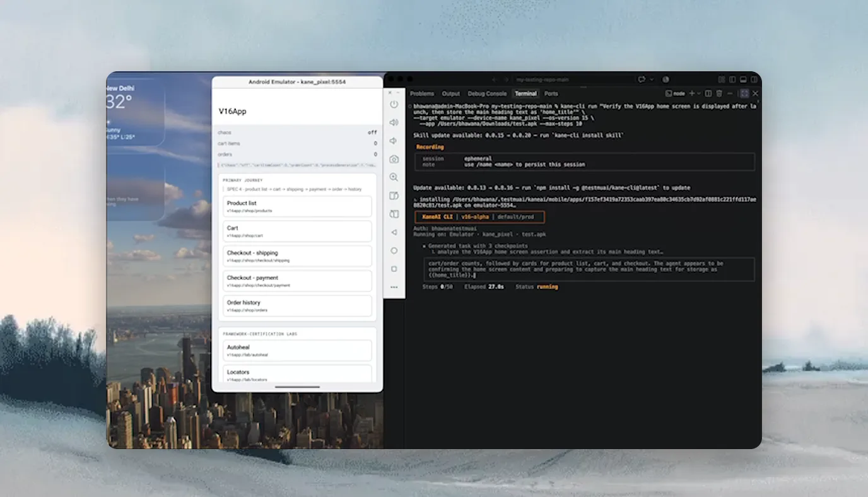Screen dimensions: 868x497
Task: Click the Android gesture navigation bar handle
Action: click(x=298, y=387)
